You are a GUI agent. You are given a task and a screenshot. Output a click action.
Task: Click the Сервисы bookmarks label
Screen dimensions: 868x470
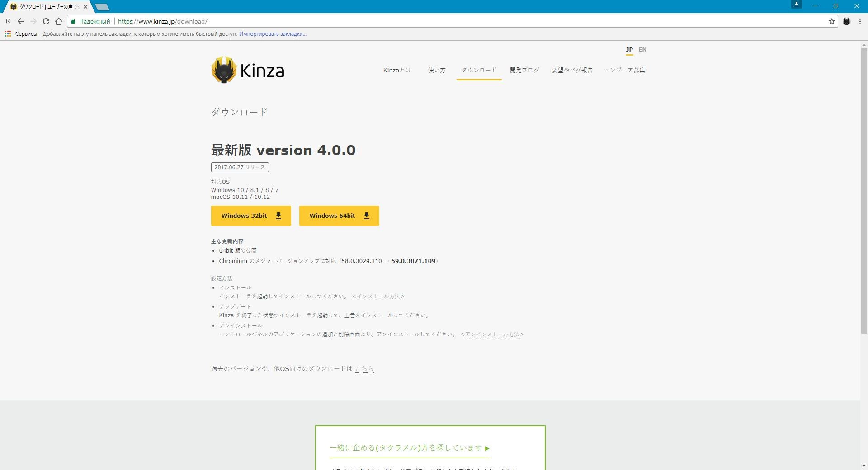(26, 34)
